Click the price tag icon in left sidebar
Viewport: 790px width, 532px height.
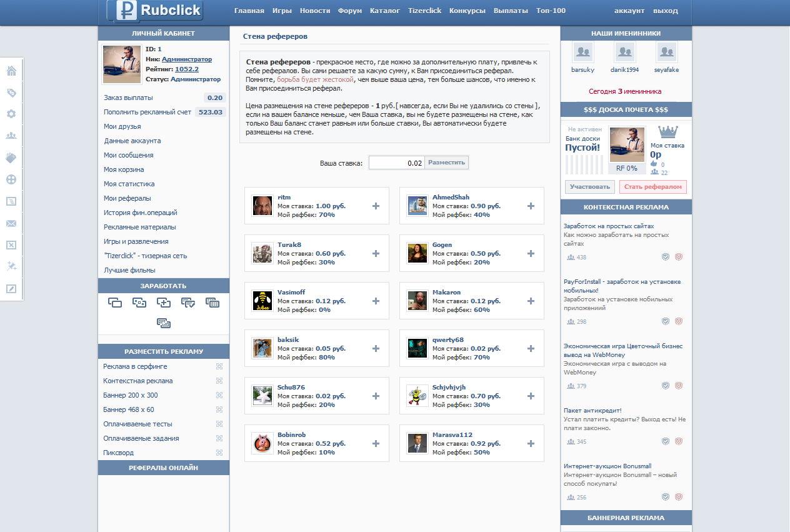[11, 93]
